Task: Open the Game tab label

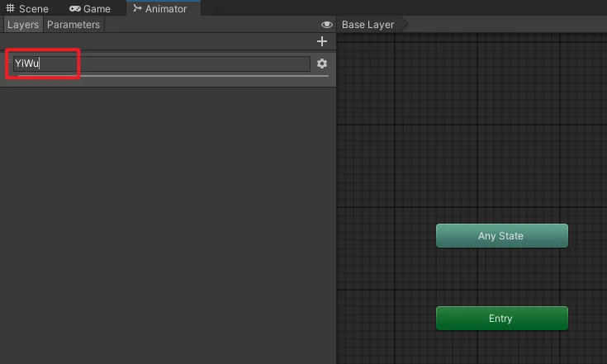Action: [x=97, y=8]
